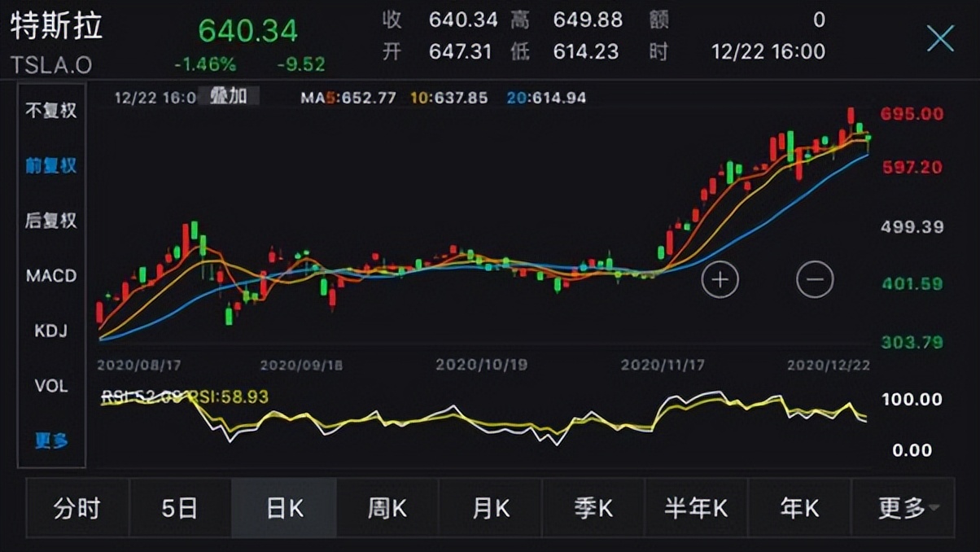Open 更多 in the indicator sidebar
This screenshot has width=980, height=552.
click(50, 440)
